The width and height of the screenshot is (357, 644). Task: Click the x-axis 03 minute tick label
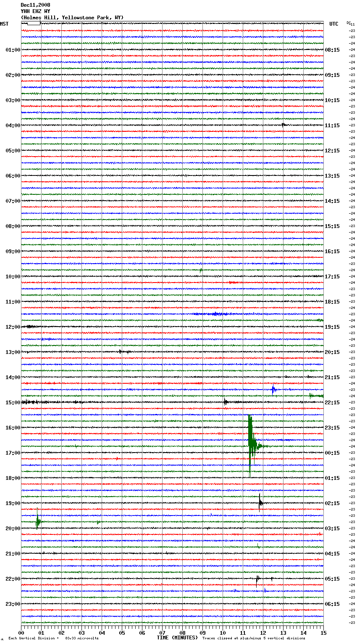pyautogui.click(x=81, y=633)
